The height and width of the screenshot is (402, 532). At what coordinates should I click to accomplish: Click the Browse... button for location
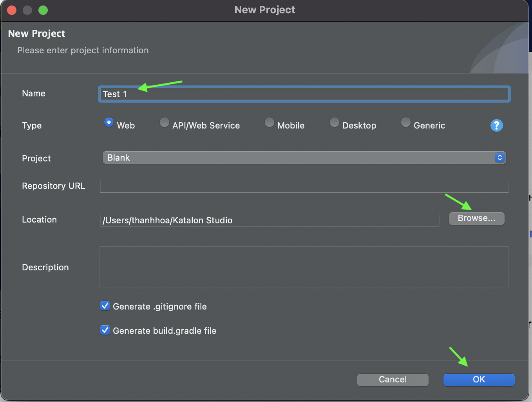click(x=476, y=218)
